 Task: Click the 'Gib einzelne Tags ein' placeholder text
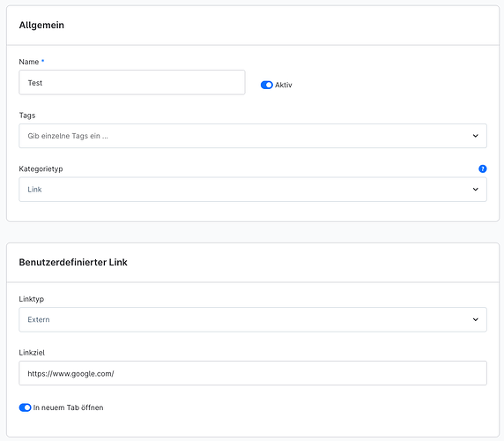pos(68,136)
